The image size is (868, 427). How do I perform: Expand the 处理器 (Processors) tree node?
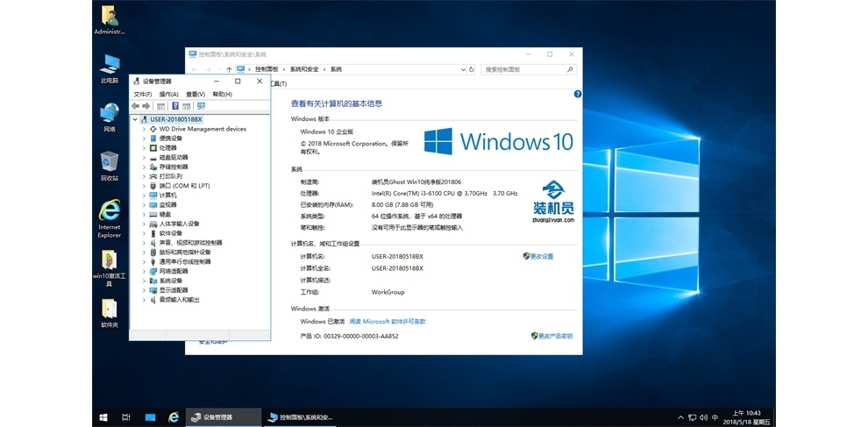click(144, 147)
